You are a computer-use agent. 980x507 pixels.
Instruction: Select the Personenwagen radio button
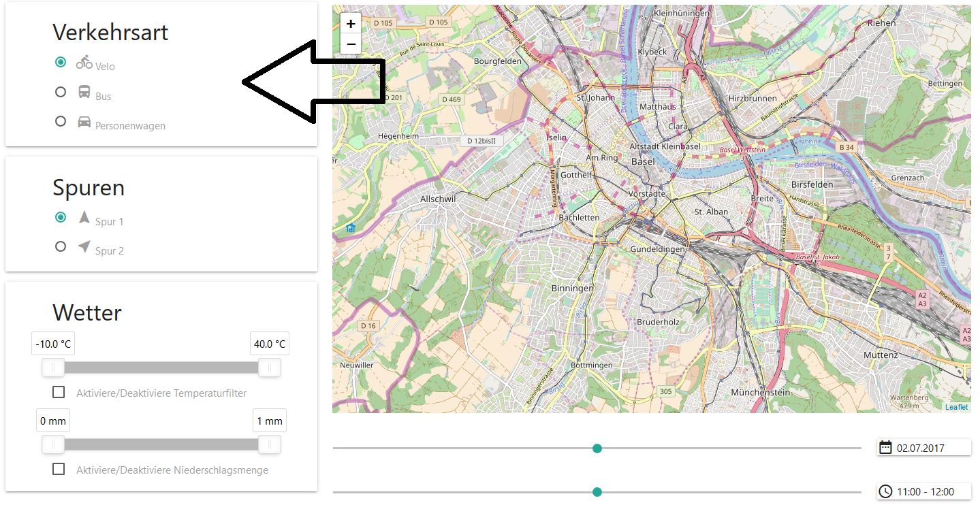click(x=61, y=121)
